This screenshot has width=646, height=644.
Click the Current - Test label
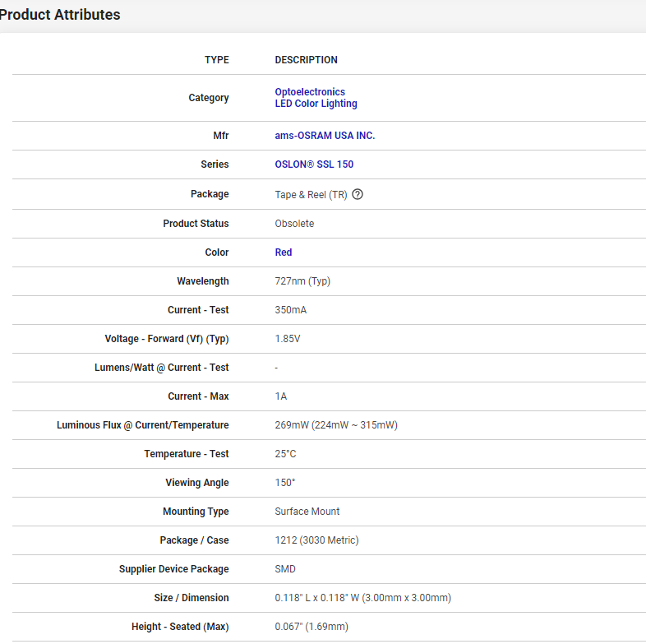pyautogui.click(x=198, y=310)
